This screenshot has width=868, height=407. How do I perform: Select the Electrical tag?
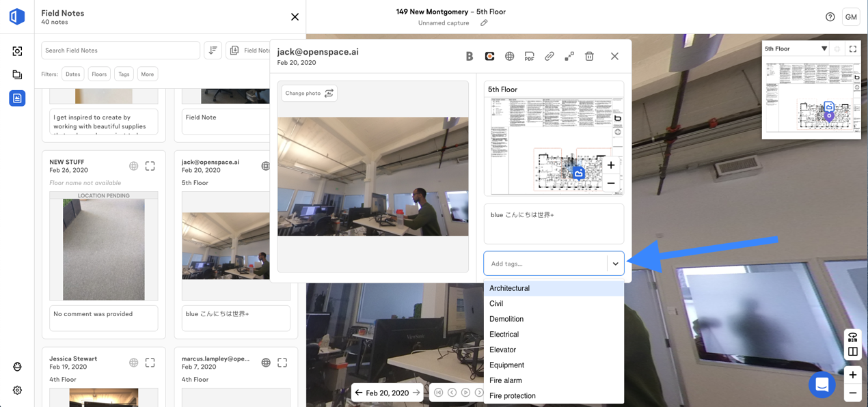(554, 335)
